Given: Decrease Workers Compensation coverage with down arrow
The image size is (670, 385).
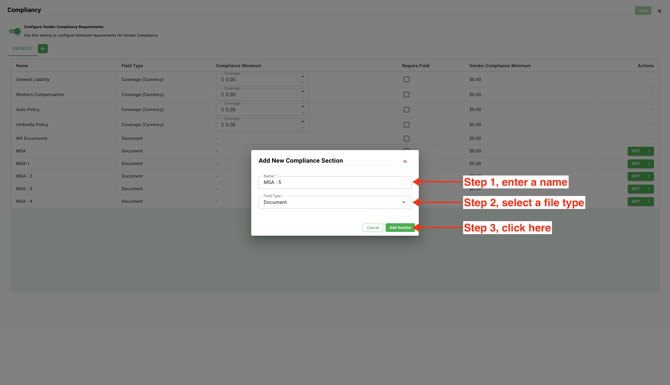Looking at the screenshot, I should 303,97.
